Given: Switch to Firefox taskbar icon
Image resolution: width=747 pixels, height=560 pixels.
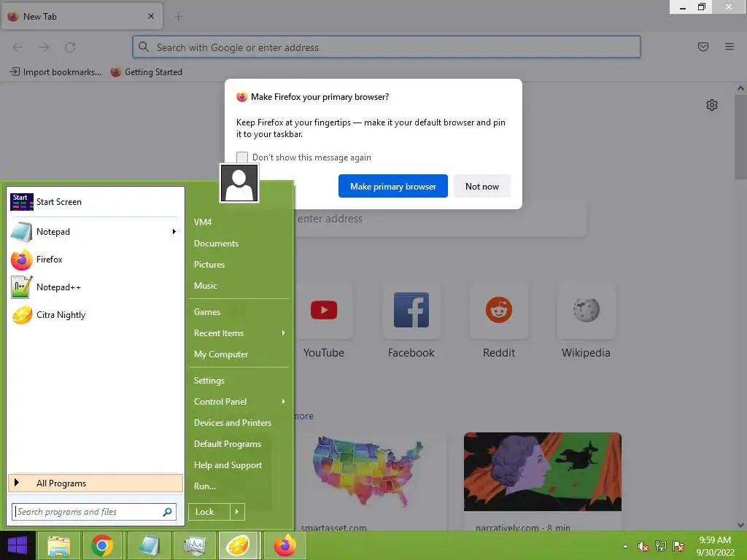Looking at the screenshot, I should 285,545.
